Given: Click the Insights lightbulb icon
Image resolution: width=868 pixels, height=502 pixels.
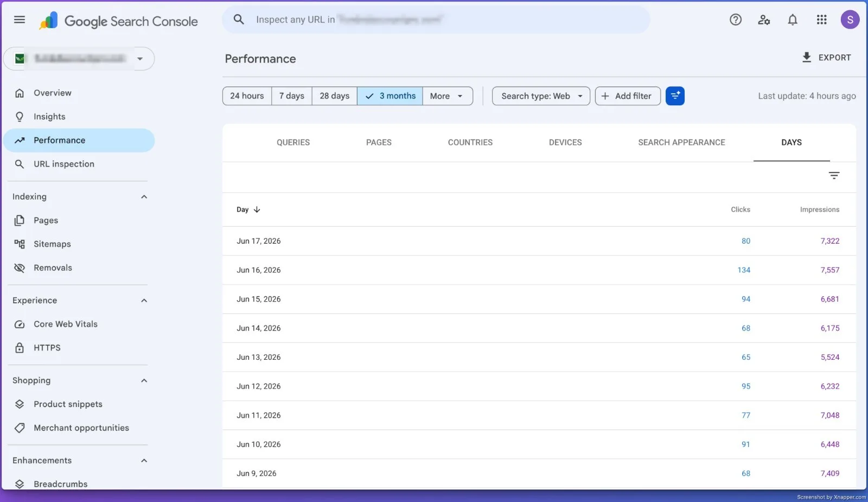Looking at the screenshot, I should tap(20, 117).
